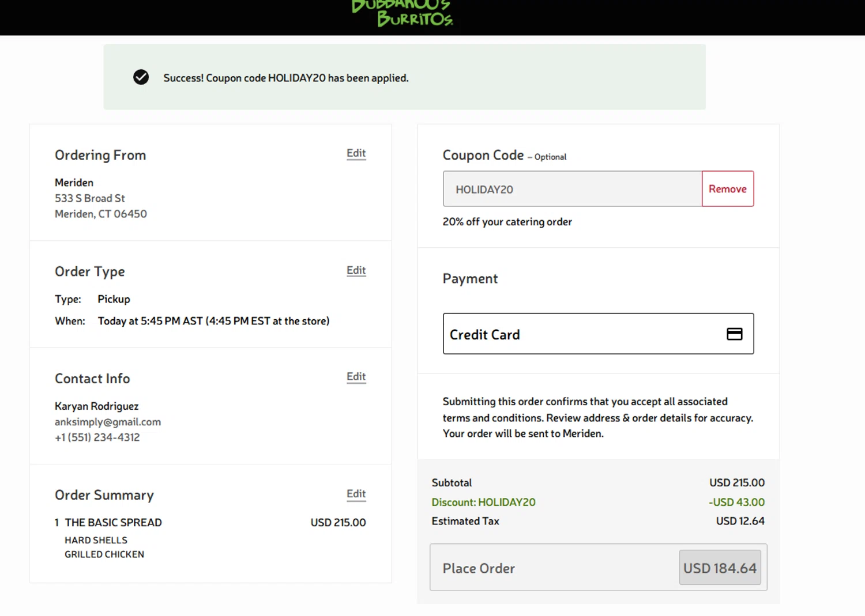The height and width of the screenshot is (616, 865).
Task: Click the Subtotal label
Action: [452, 483]
